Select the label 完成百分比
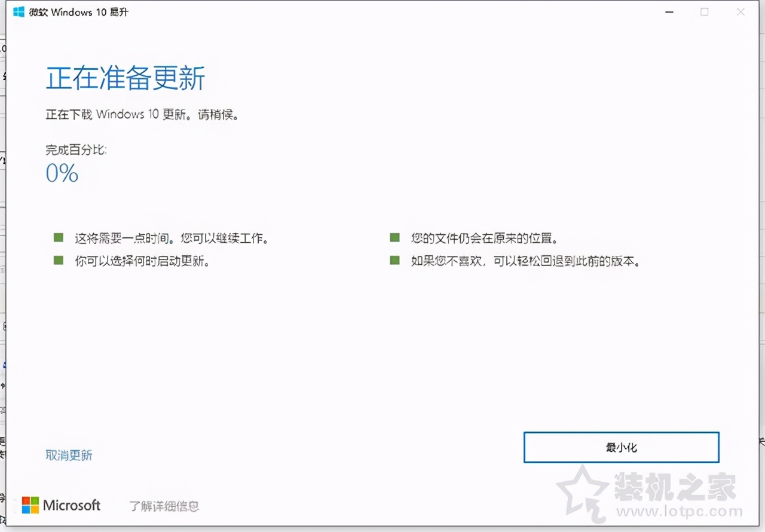 click(76, 151)
